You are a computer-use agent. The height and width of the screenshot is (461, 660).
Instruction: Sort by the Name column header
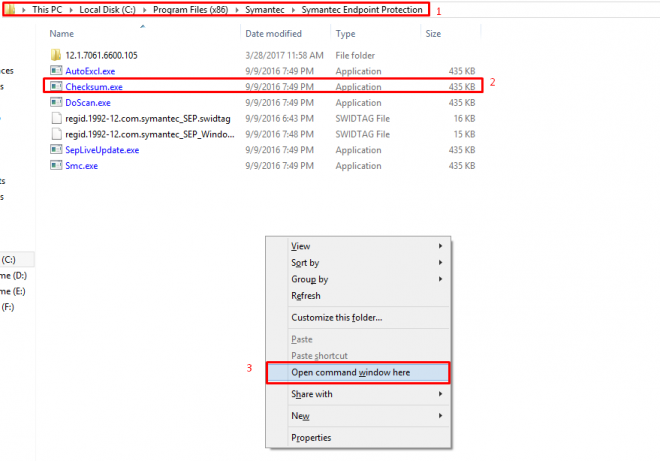[61, 34]
